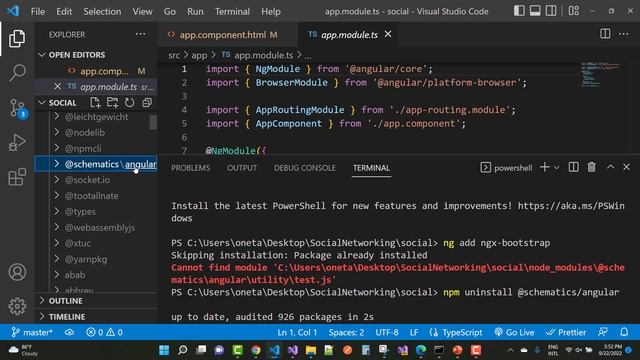Collapse the OPEN EDITORS section
The image size is (640, 360).
pos(96,55)
